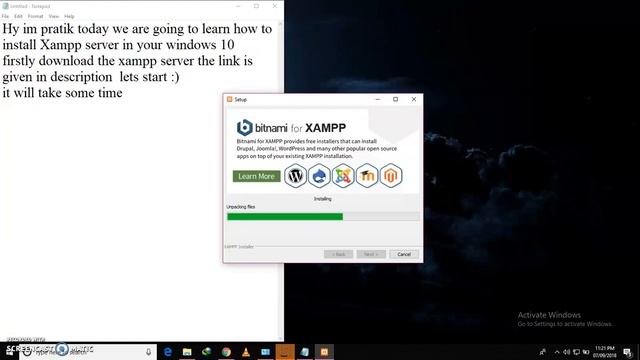Open the Windows Start menu

[x=9, y=352]
